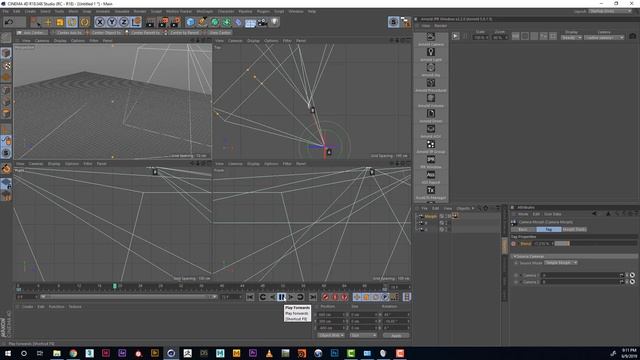640x360 pixels.
Task: Click the Center Object to button
Action: coord(106,33)
